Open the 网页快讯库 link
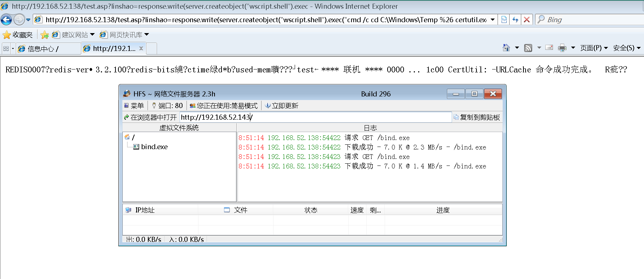This screenshot has width=644, height=279. coord(122,35)
